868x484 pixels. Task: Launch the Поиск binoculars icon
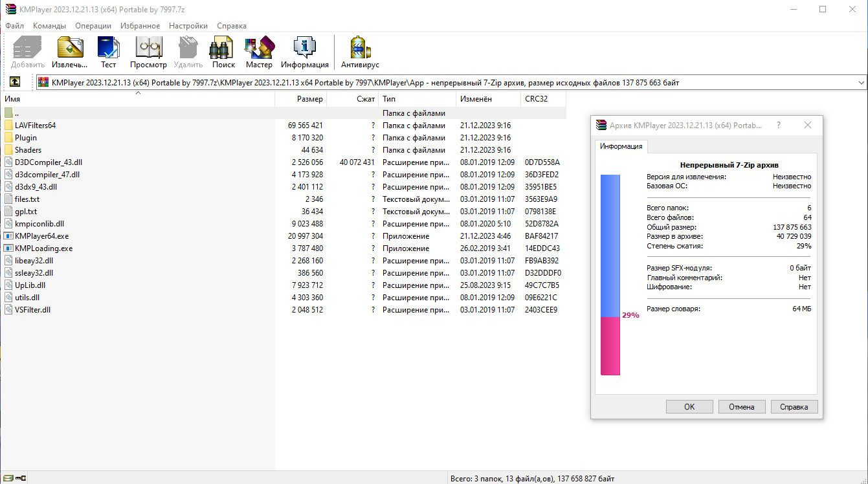[x=223, y=48]
